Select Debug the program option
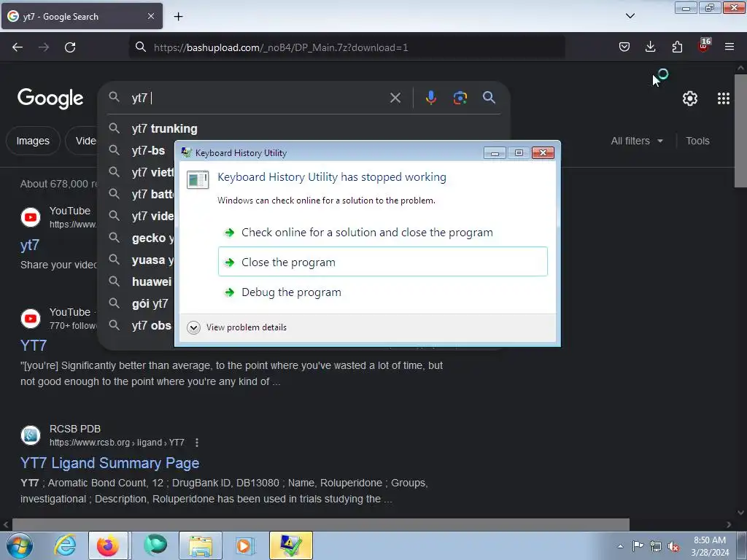 coord(382,292)
